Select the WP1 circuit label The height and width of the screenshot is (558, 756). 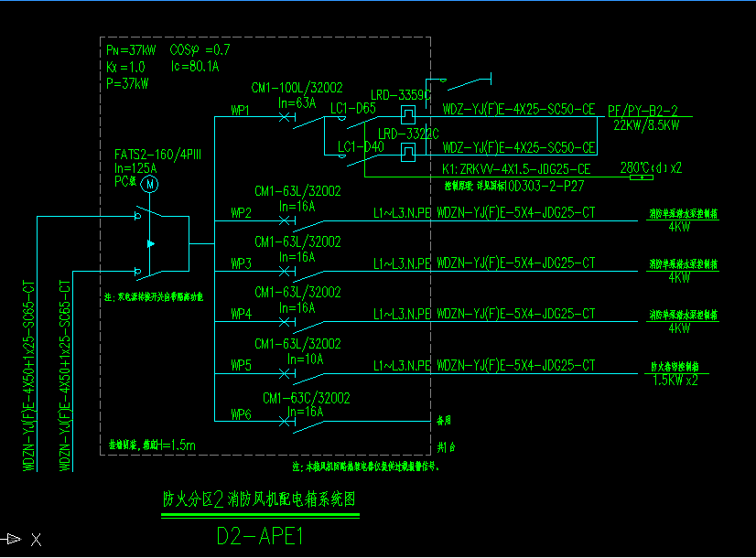[240, 111]
